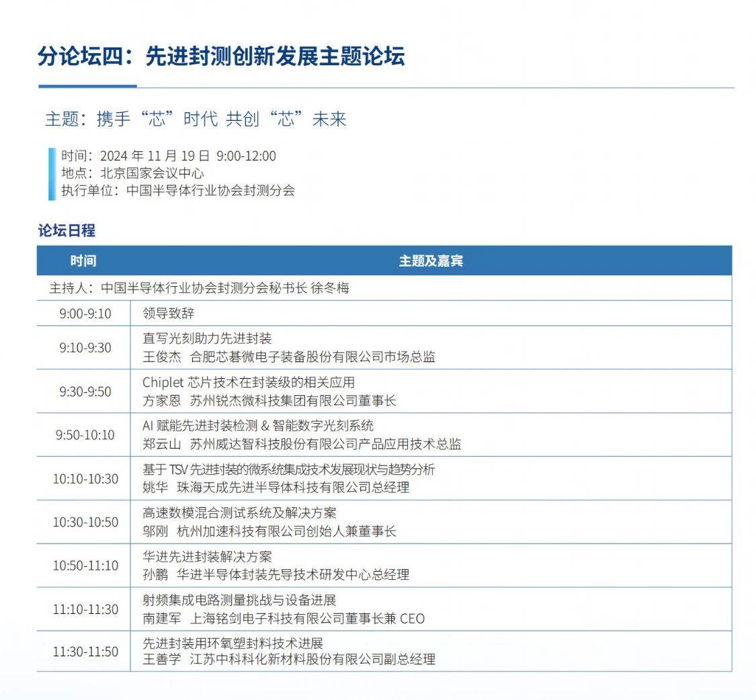This screenshot has height=700, width=756.
Task: Click the 论坛日程 section heading
Action: tap(67, 230)
